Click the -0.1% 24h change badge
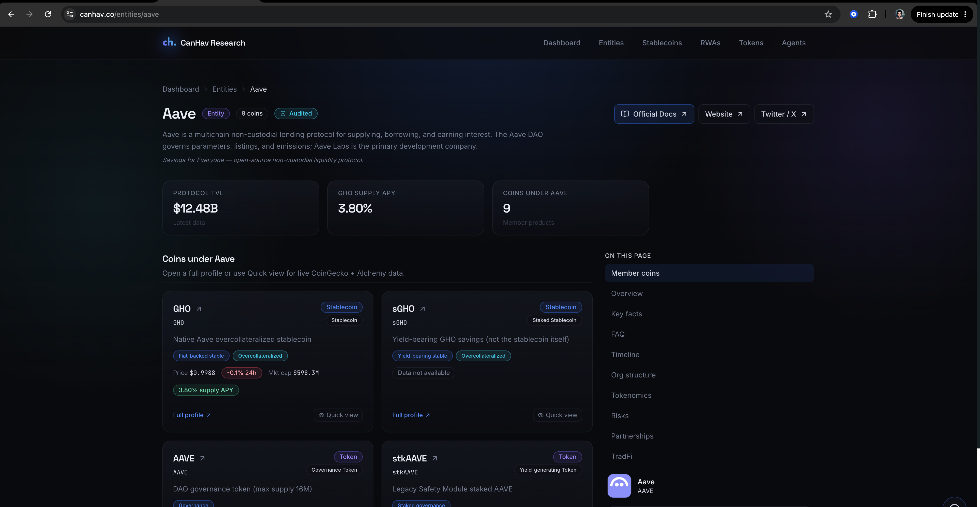Screen dimensions: 980x507 point(242,373)
